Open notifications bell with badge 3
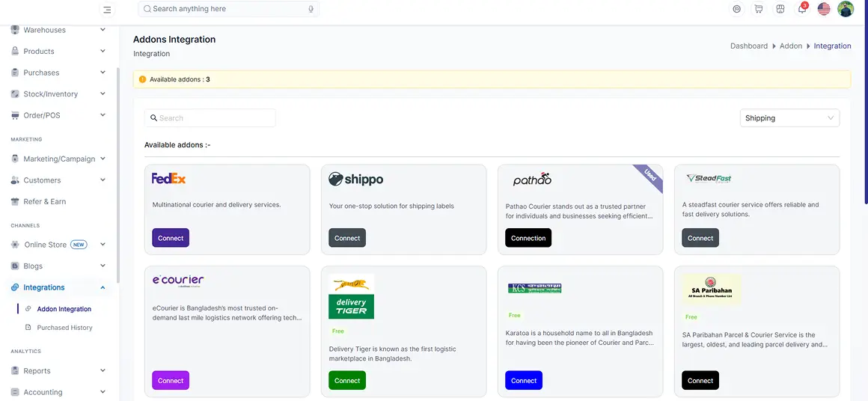 point(802,9)
